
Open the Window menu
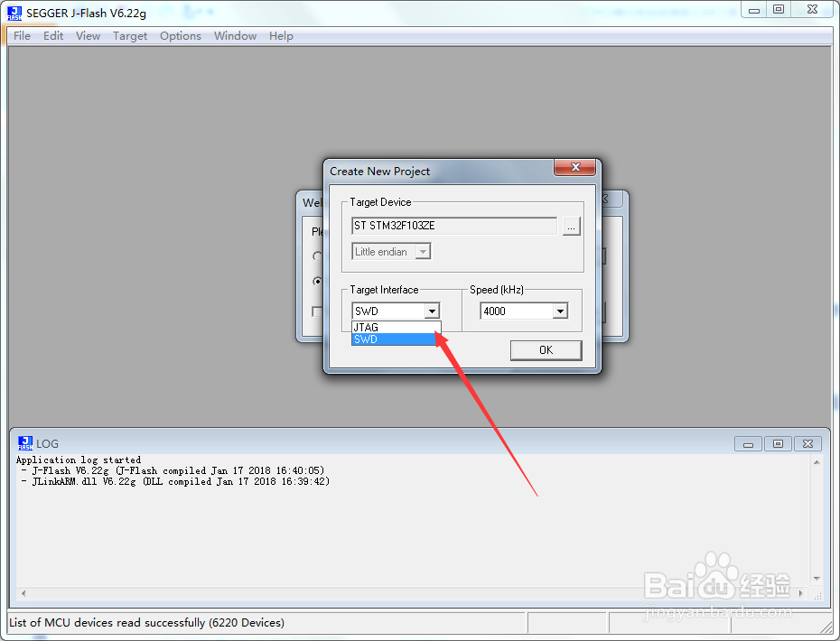235,36
